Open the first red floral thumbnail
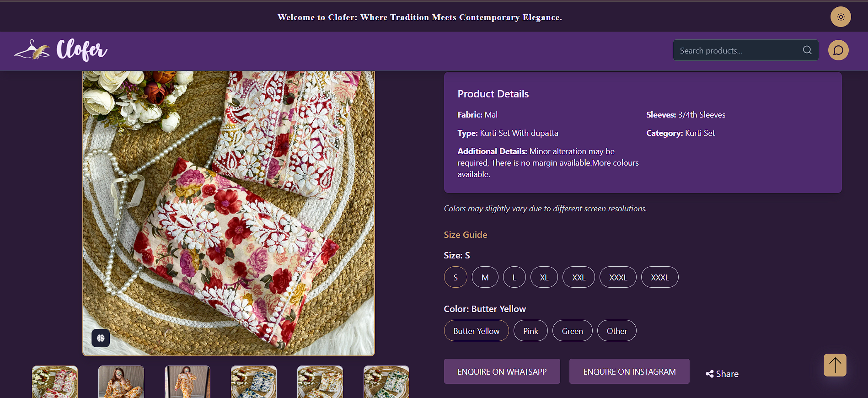 click(x=55, y=382)
